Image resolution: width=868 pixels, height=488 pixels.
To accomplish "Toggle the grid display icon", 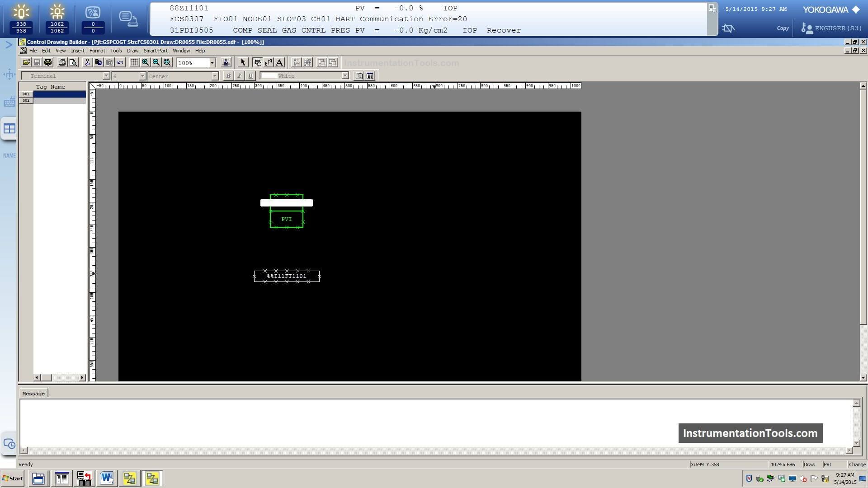I will (x=134, y=63).
